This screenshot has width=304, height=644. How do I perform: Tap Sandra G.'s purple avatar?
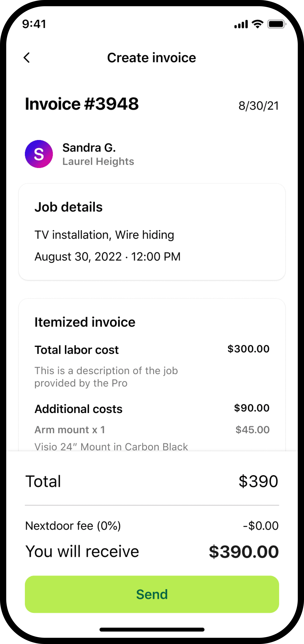coord(39,154)
